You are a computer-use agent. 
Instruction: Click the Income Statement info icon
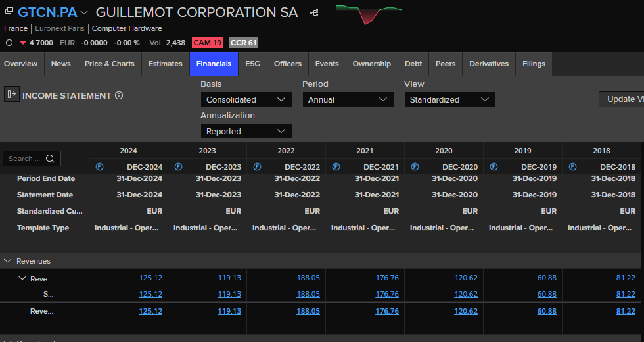[x=119, y=95]
